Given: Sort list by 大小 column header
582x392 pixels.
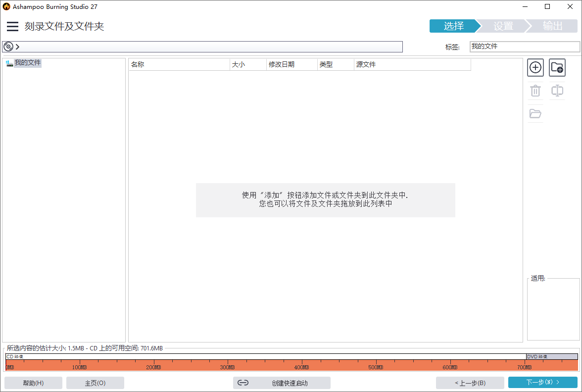Looking at the screenshot, I should (248, 64).
